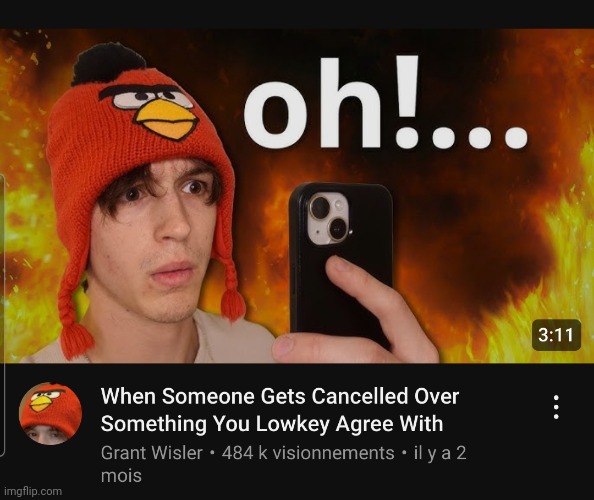Click the 3:11 duration badge

[x=556, y=335]
